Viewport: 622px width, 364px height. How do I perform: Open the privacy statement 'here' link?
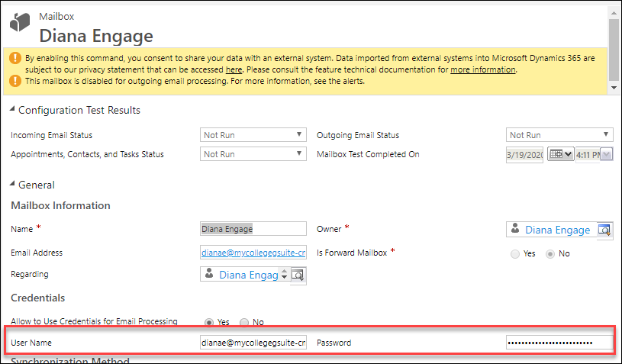click(234, 69)
